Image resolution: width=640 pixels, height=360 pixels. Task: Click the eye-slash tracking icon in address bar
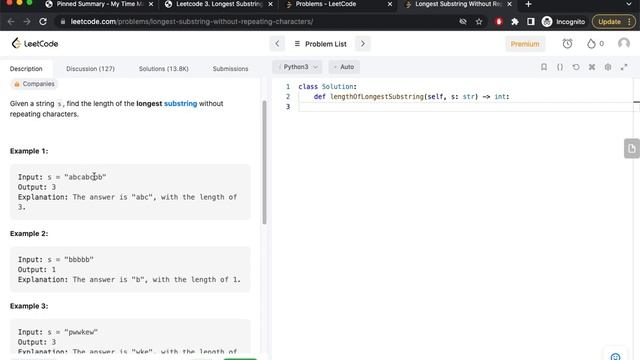tap(463, 22)
